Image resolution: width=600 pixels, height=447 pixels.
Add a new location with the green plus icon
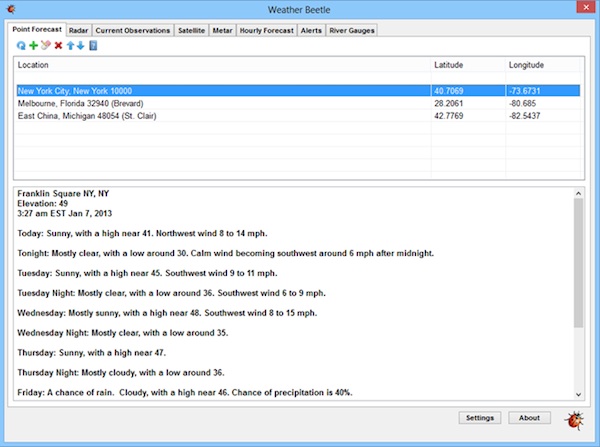[x=33, y=46]
